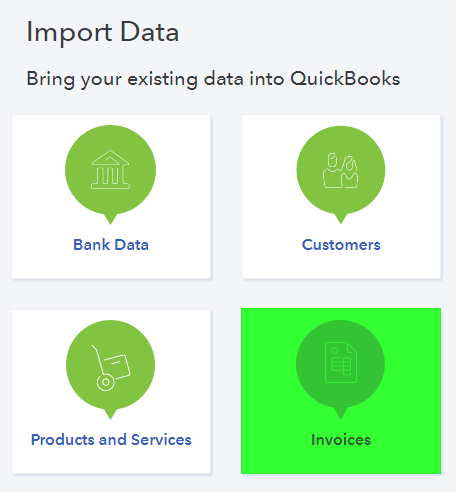456x492 pixels.
Task: Select the Customers card
Action: click(341, 197)
